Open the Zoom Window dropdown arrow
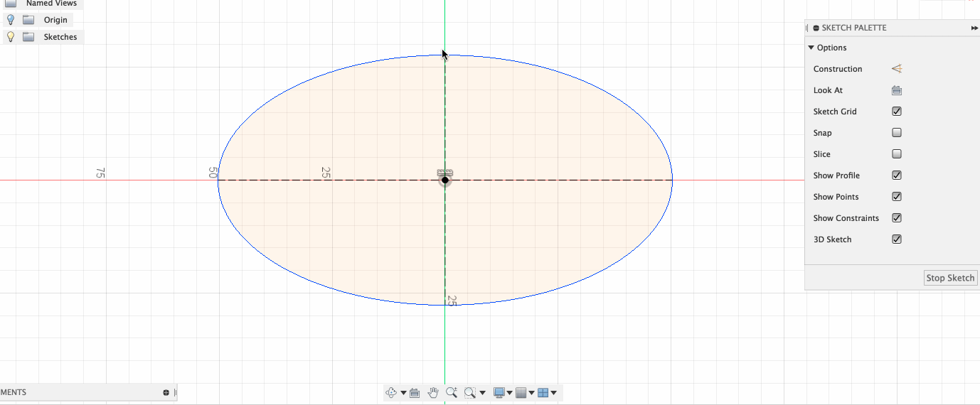 click(483, 393)
